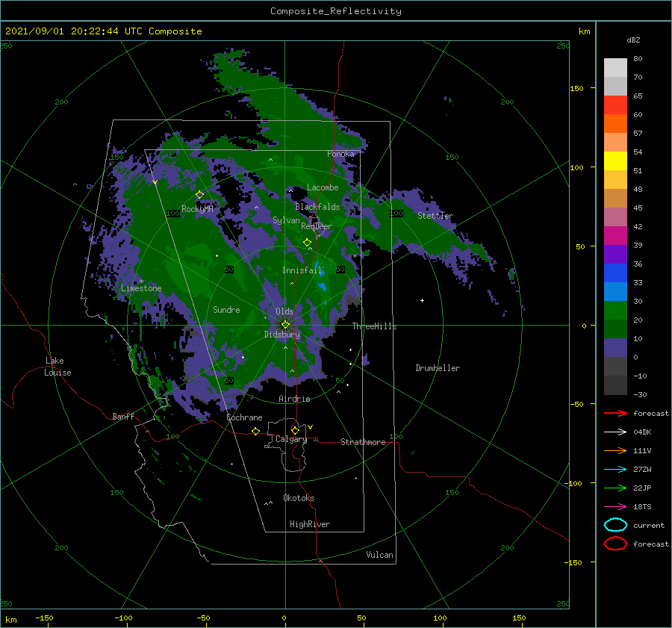
Task: Pick the bright yellow swatch in dBZ scale
Action: tap(615, 161)
